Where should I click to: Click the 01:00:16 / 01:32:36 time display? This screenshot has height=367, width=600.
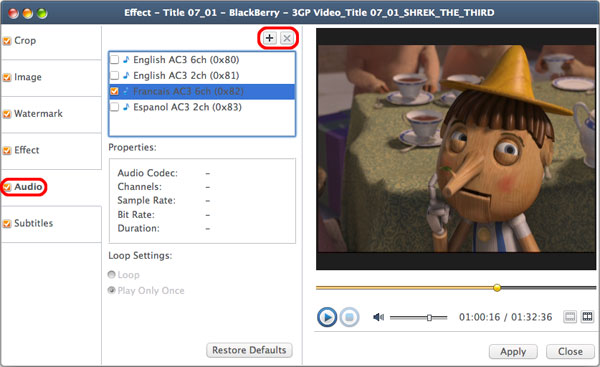click(505, 317)
